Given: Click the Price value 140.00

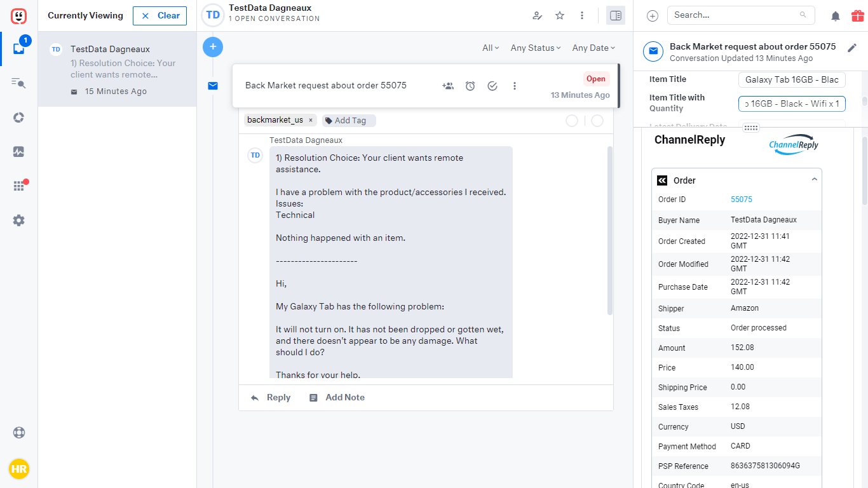Looking at the screenshot, I should 742,367.
